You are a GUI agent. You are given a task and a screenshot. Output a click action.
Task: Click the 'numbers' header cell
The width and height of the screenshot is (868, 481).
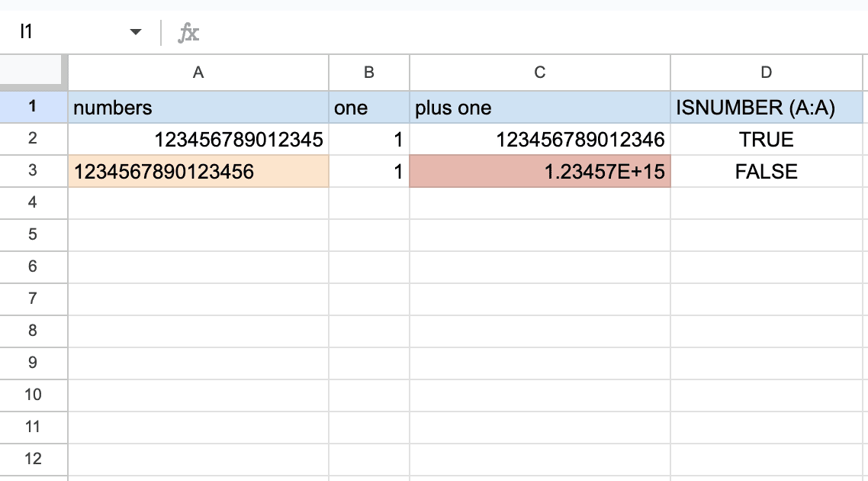[198, 108]
